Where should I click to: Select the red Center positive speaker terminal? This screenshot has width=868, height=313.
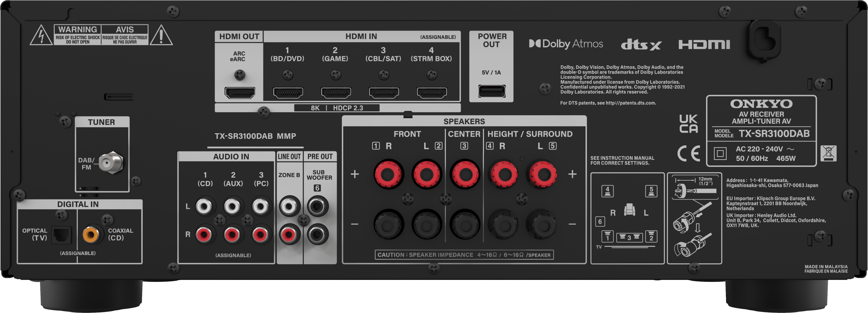(x=465, y=174)
